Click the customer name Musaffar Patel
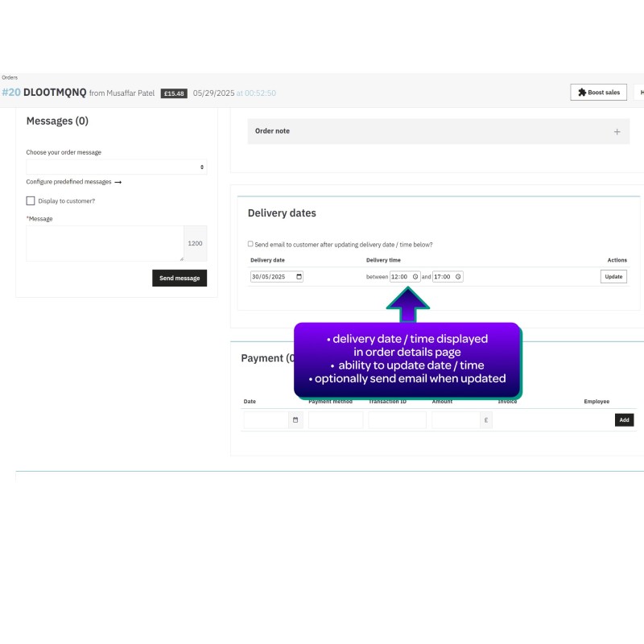The image size is (644, 644). [130, 93]
